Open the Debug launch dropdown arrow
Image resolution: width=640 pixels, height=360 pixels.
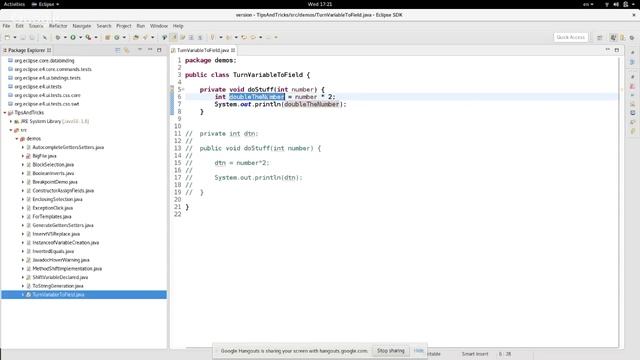pos(65,37)
